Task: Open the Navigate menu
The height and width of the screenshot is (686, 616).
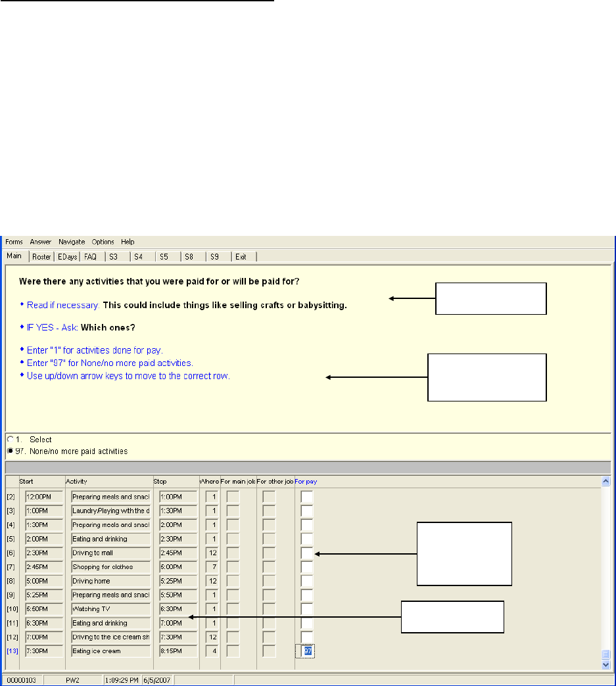Action: pos(72,242)
